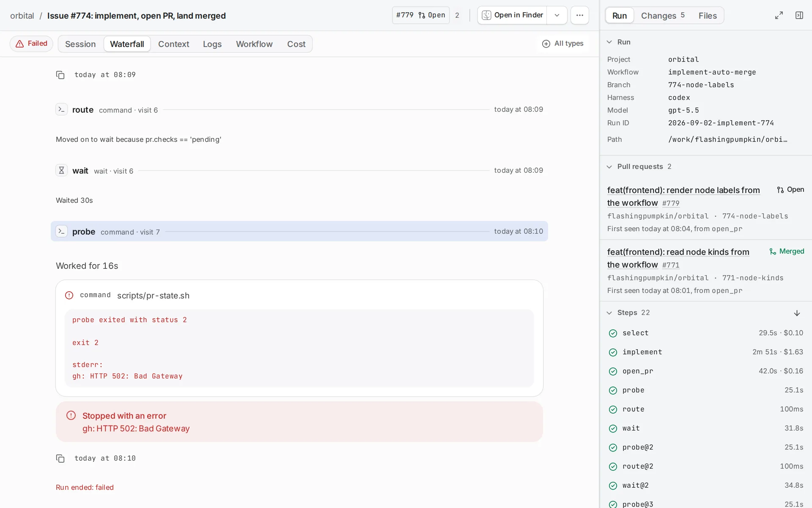Collapse the Steps section
The width and height of the screenshot is (812, 508).
pos(609,313)
